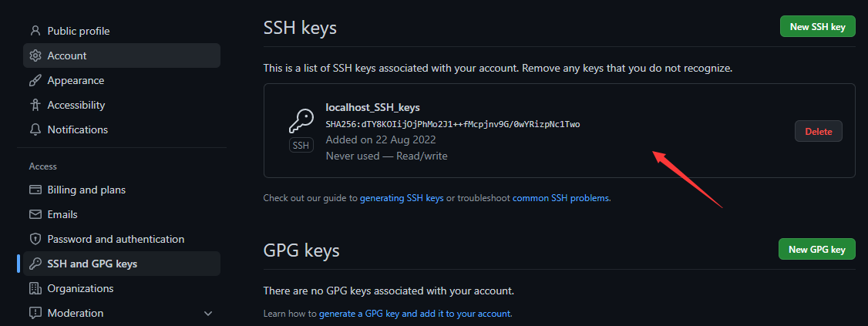Click the Notifications bell icon
Viewport: 868px width, 326px height.
coord(35,129)
